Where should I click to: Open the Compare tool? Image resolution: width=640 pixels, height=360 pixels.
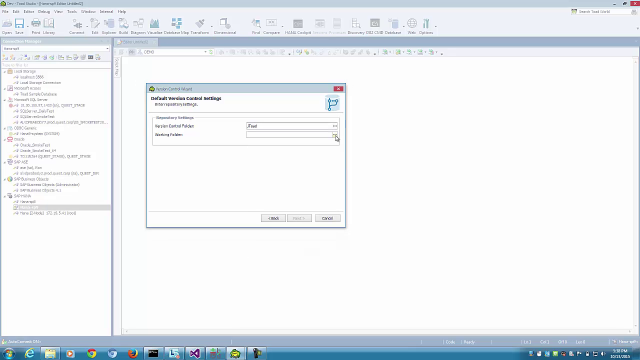coord(271,26)
